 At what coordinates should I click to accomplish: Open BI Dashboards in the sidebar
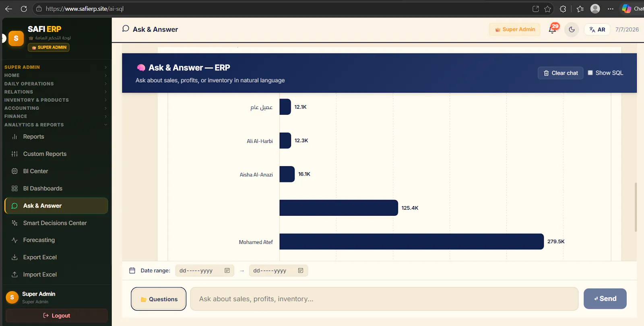point(56,188)
